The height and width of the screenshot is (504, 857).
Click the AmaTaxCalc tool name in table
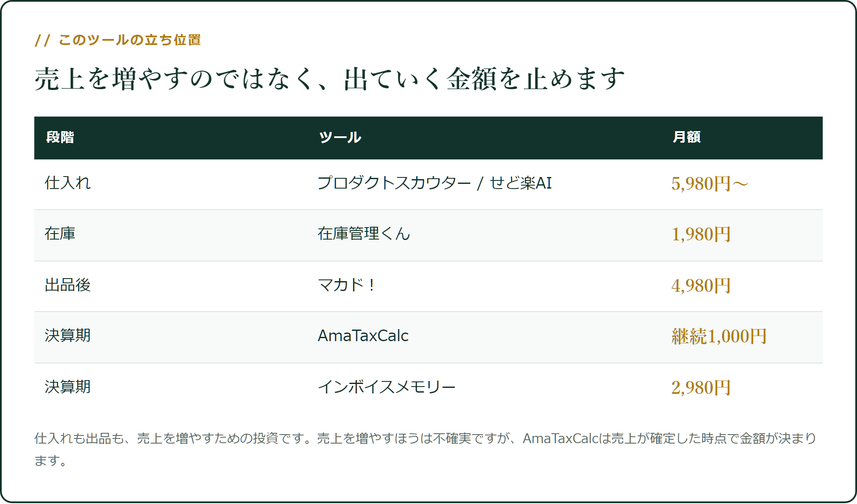coord(363,336)
